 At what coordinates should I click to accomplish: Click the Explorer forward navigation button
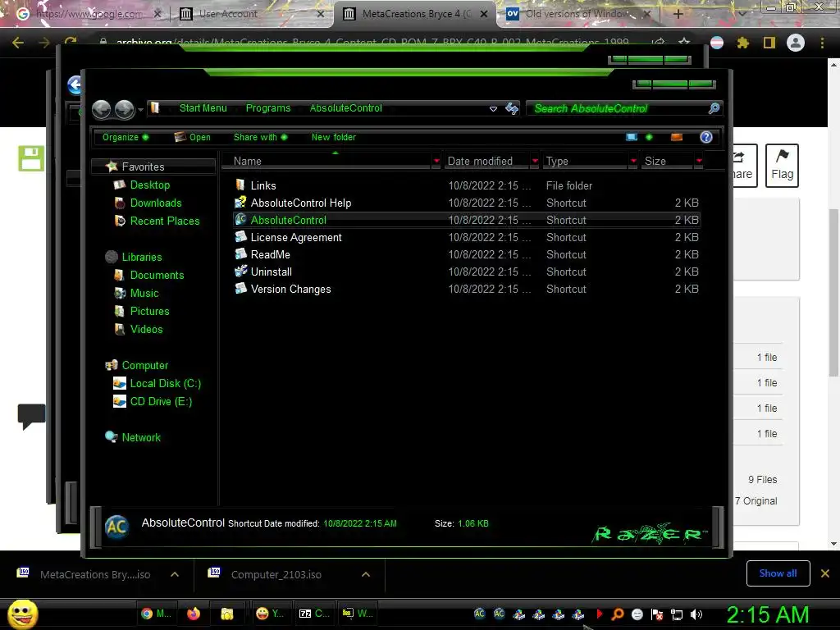pyautogui.click(x=125, y=109)
